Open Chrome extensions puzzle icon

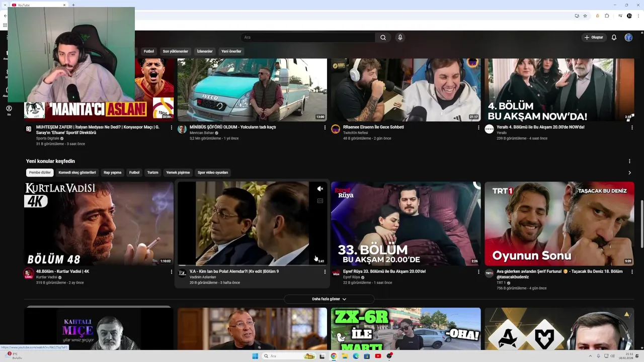tap(607, 16)
